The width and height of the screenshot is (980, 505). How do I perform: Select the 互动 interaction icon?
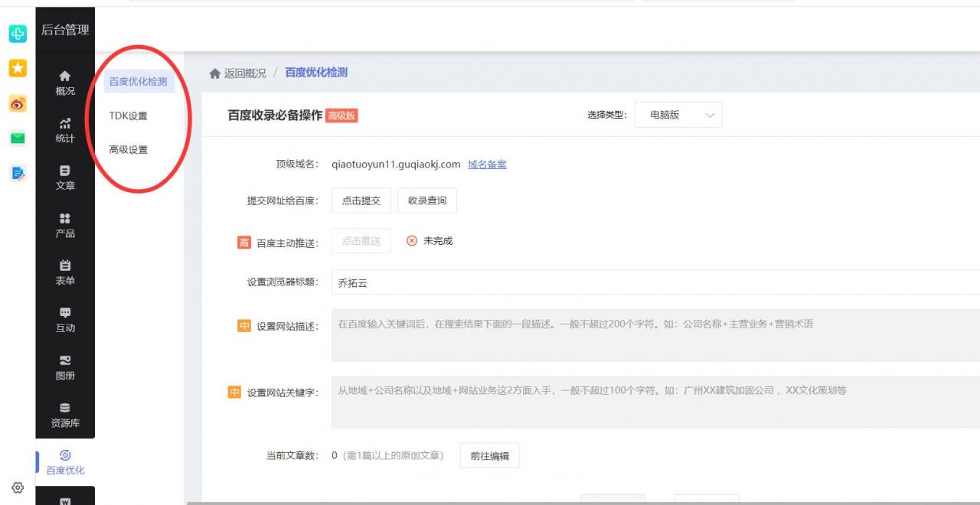[65, 321]
